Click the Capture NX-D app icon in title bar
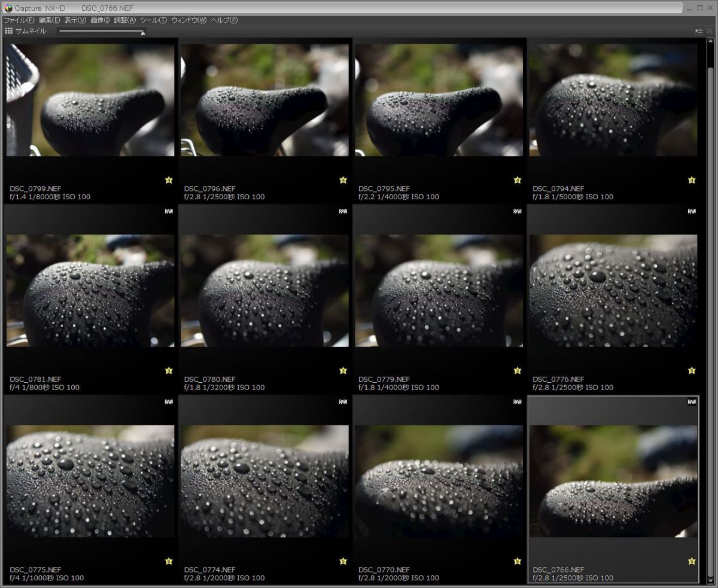 [8, 8]
